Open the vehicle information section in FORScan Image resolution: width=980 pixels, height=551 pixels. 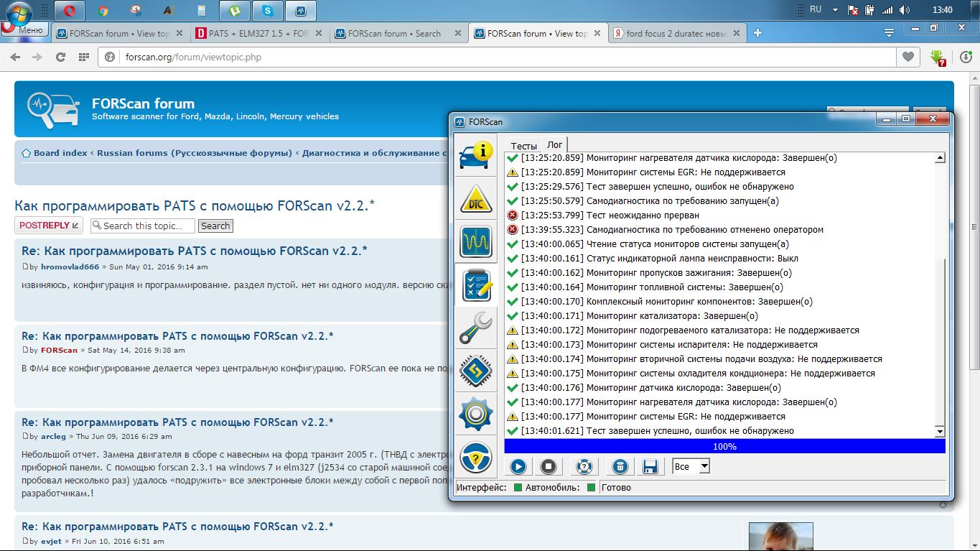[475, 154]
